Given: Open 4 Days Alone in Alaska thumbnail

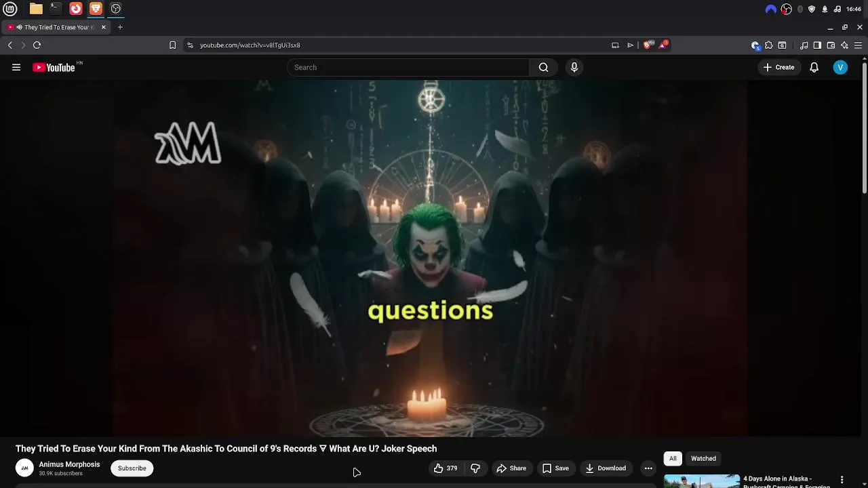Looking at the screenshot, I should [701, 481].
